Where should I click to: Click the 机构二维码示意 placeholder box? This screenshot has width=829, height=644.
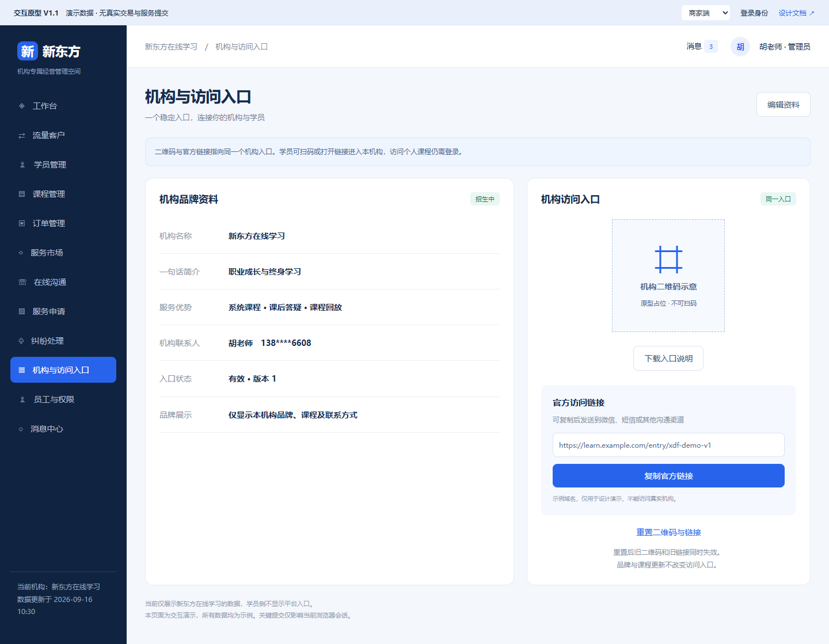click(668, 276)
